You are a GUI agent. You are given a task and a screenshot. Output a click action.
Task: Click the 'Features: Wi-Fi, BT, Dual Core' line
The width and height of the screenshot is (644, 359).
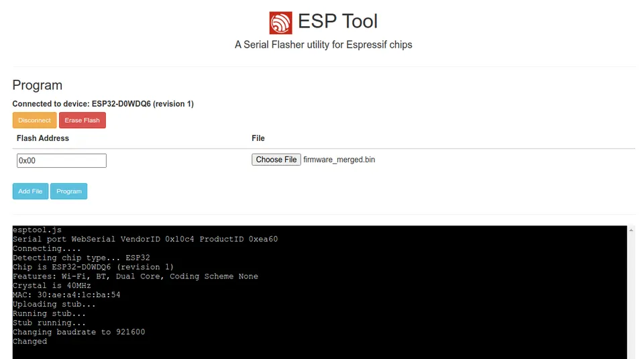coord(136,276)
